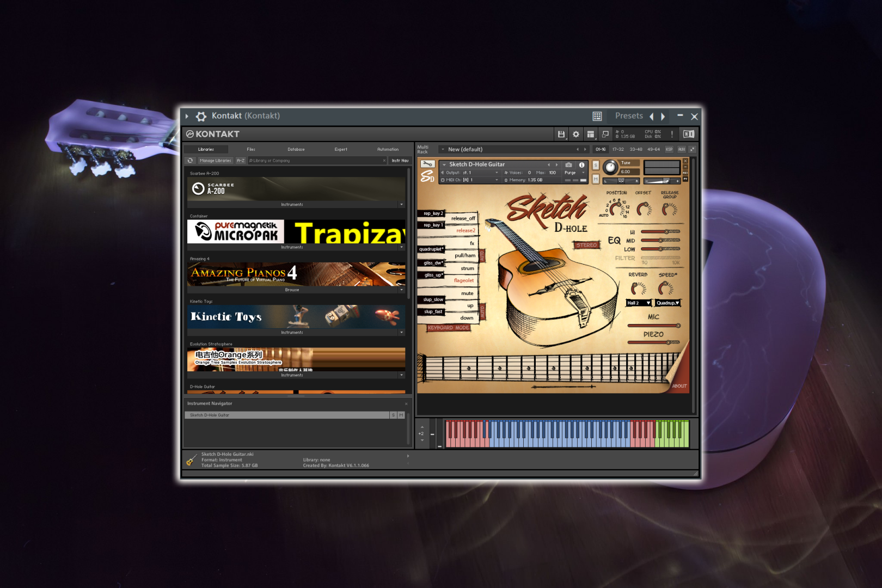882x588 pixels.
Task: Open Kontakt options via the gear icon
Action: (576, 134)
